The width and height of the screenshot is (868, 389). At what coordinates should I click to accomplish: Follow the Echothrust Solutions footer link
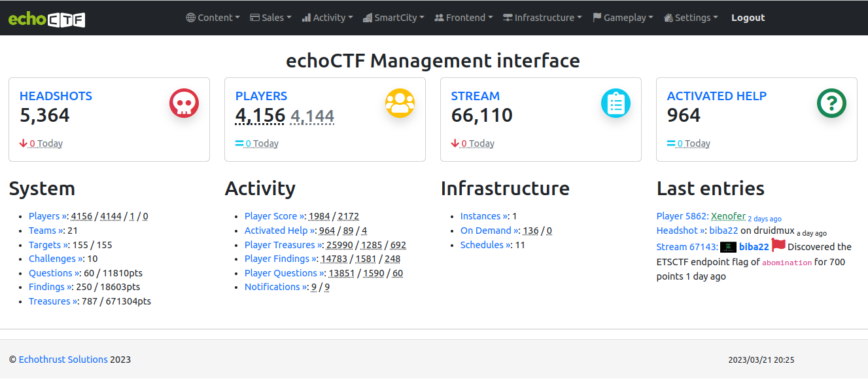(63, 360)
